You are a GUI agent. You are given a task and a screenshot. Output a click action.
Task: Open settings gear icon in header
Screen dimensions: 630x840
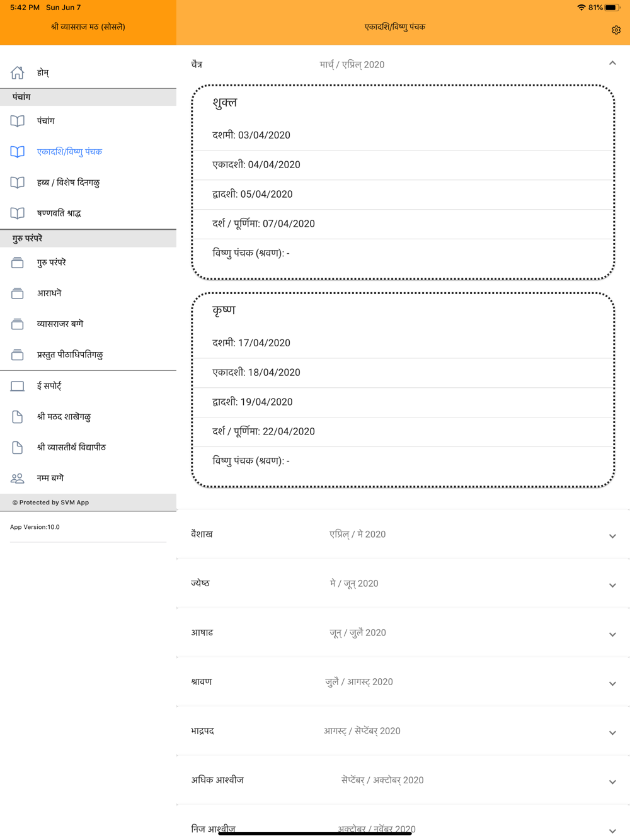coord(616,30)
